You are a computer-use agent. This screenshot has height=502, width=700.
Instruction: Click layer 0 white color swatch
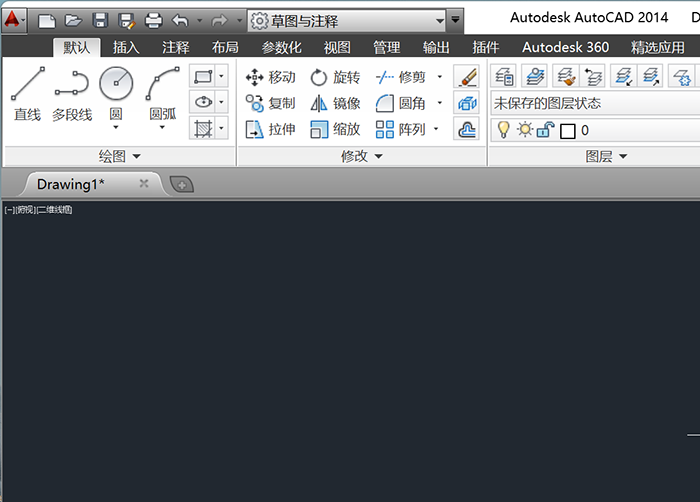pyautogui.click(x=567, y=131)
